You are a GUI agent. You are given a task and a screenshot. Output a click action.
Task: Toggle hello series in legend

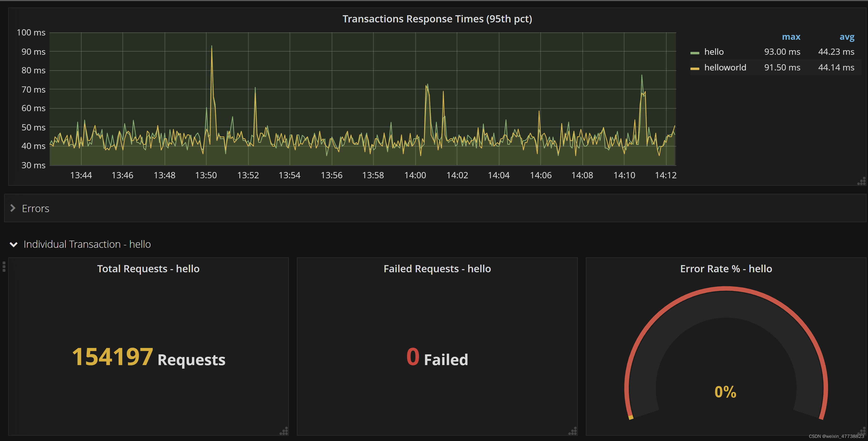(x=714, y=52)
